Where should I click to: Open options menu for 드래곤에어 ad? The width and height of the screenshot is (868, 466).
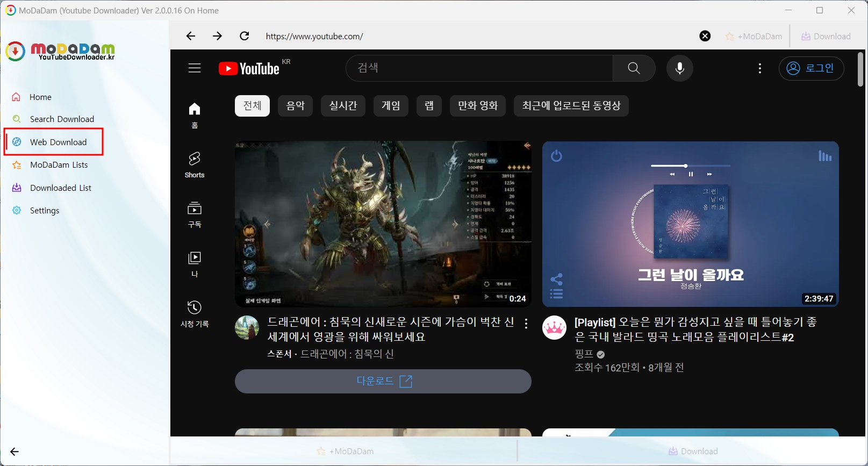[x=526, y=324]
